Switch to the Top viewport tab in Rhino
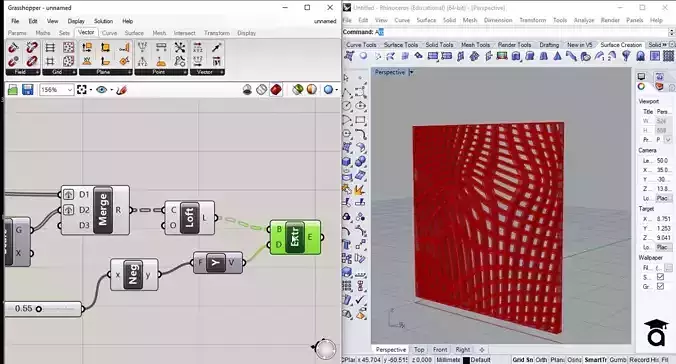Image resolution: width=676 pixels, height=364 pixels. tap(419, 350)
